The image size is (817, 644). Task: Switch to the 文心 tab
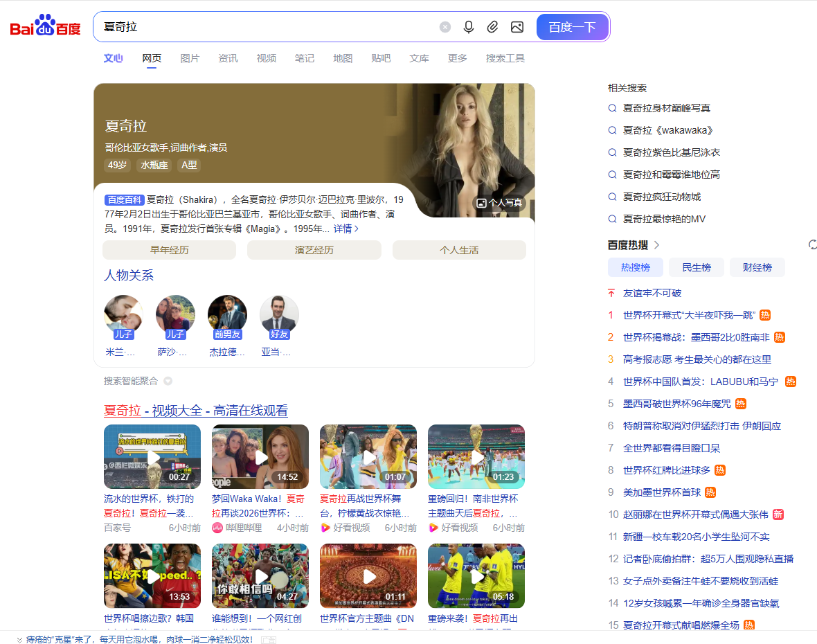coord(113,58)
